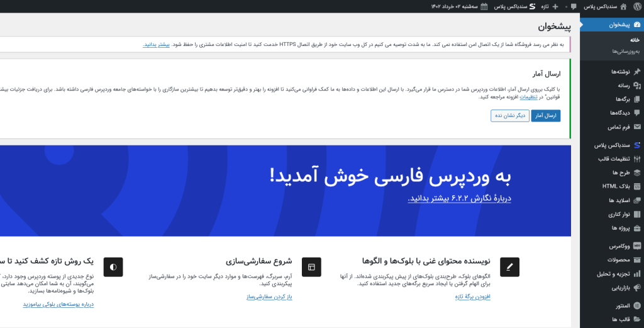Click the 'ارسال آمار' notice heading
This screenshot has width=644, height=328.
click(x=547, y=74)
